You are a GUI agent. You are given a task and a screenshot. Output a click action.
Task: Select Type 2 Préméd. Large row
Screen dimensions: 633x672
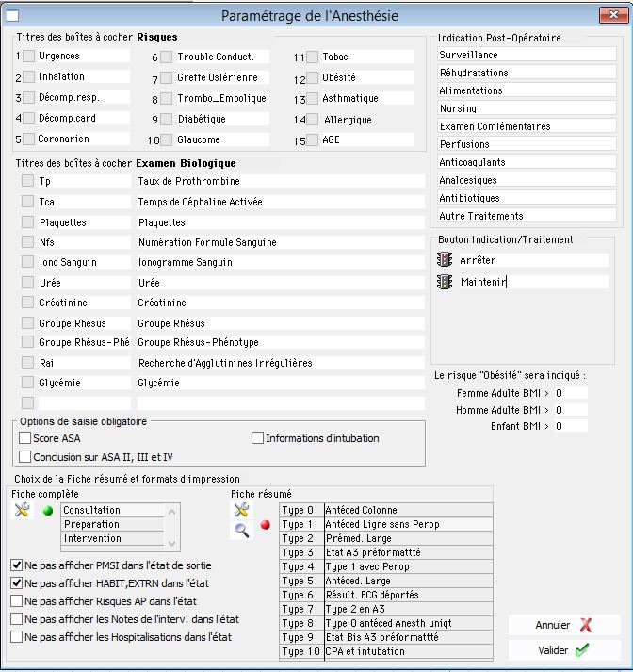(x=386, y=538)
